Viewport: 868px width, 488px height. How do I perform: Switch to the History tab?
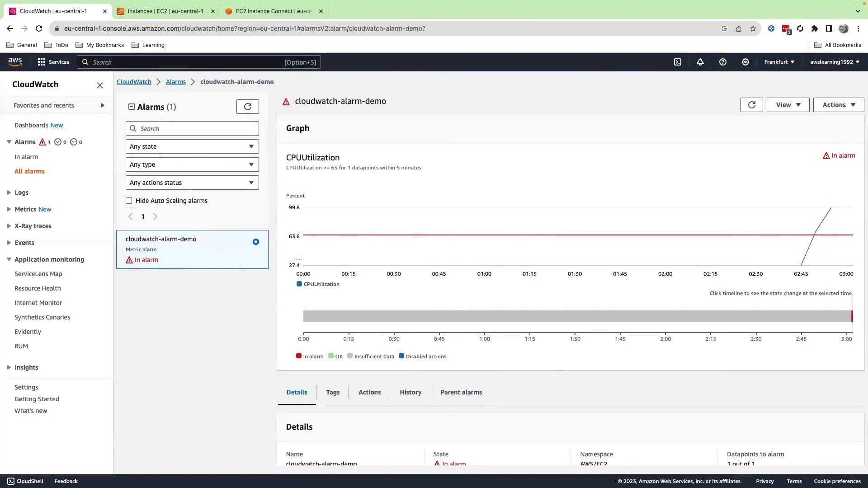click(x=410, y=392)
